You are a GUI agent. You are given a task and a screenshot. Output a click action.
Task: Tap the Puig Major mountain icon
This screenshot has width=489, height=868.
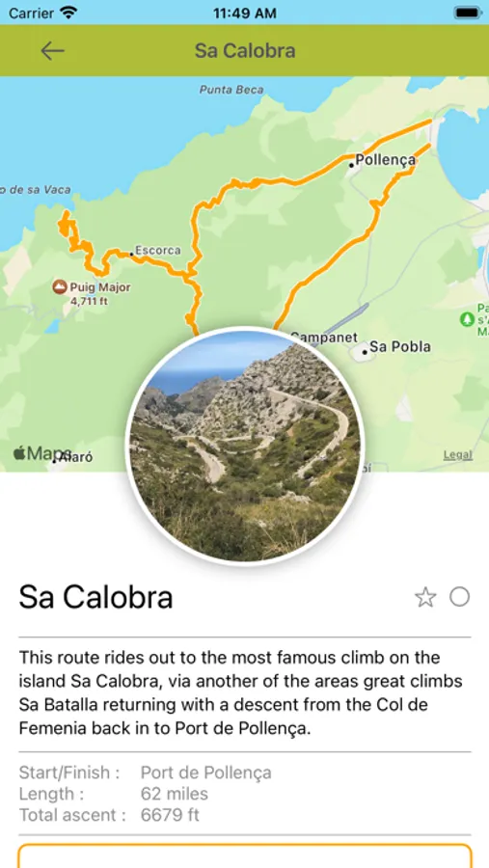coord(59,287)
